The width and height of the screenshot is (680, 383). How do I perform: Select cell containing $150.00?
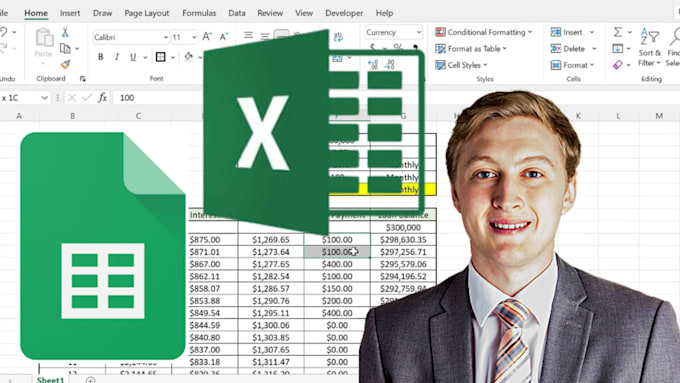pyautogui.click(x=337, y=288)
